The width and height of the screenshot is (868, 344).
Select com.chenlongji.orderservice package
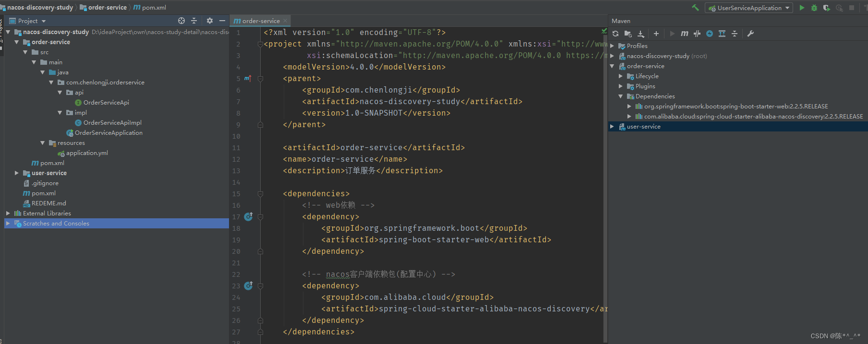click(105, 82)
